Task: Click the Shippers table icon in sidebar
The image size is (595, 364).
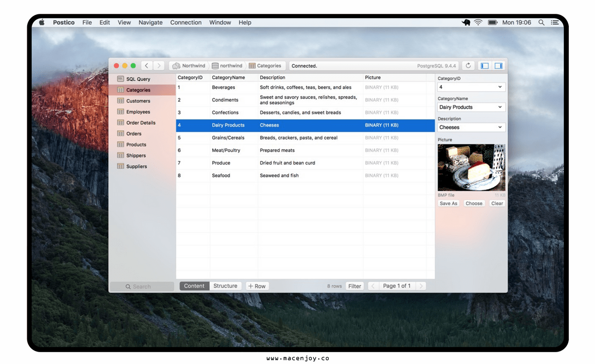Action: 120,155
